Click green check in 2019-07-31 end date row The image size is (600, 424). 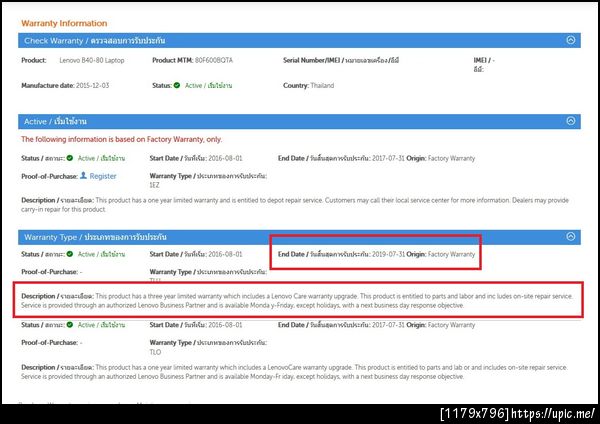[x=70, y=254]
